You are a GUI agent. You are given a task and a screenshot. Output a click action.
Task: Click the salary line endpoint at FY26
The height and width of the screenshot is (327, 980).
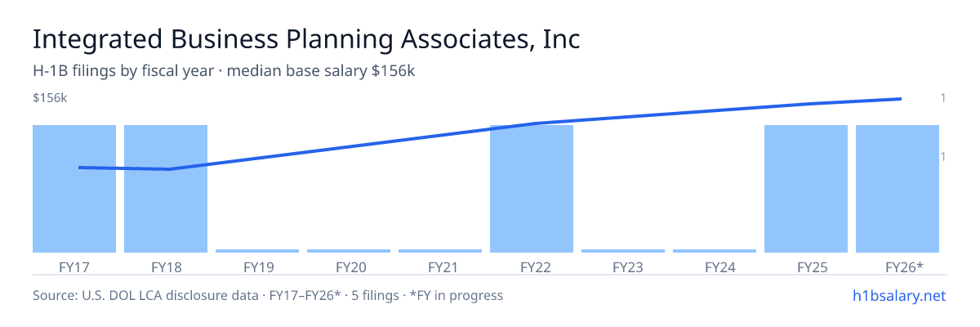coord(901,99)
